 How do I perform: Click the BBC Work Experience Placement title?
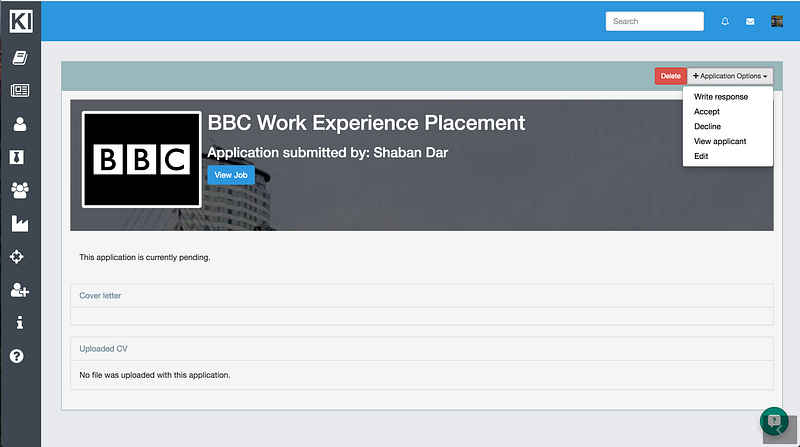click(366, 123)
